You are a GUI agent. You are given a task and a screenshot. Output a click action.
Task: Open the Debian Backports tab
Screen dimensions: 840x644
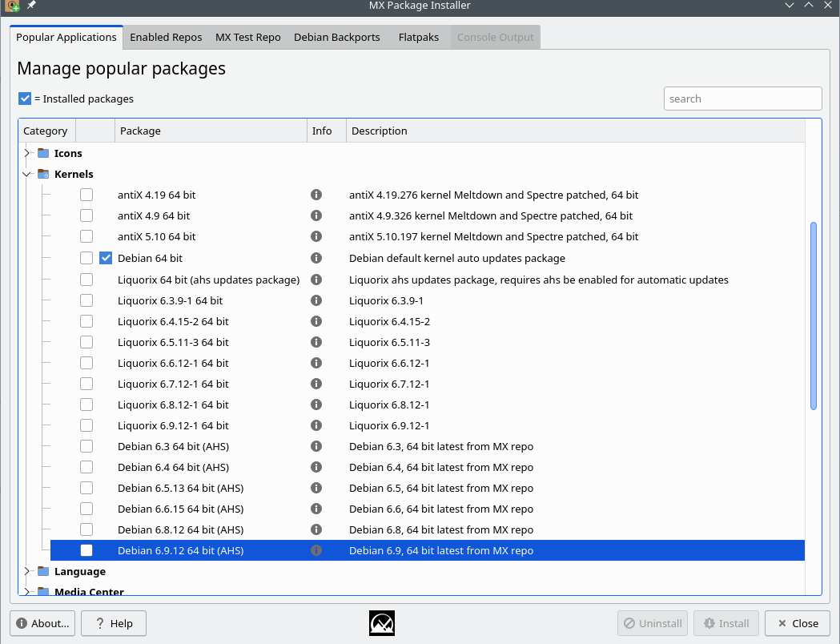tap(337, 38)
